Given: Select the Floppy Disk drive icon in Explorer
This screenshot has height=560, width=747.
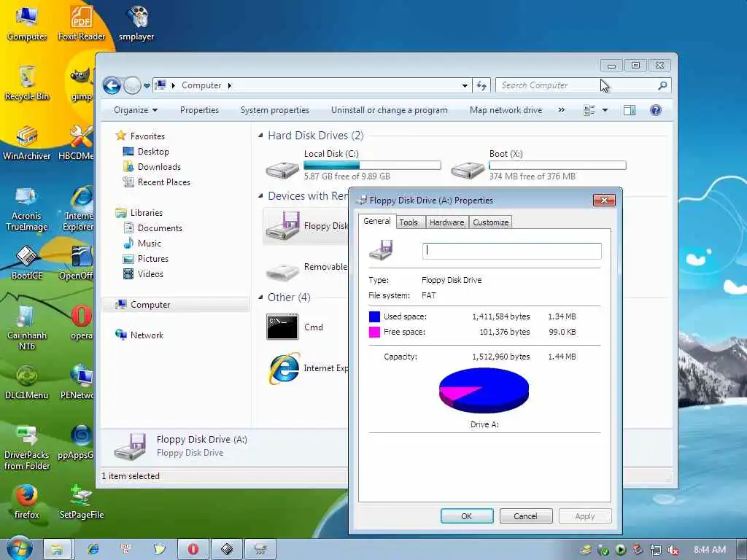Looking at the screenshot, I should (283, 226).
